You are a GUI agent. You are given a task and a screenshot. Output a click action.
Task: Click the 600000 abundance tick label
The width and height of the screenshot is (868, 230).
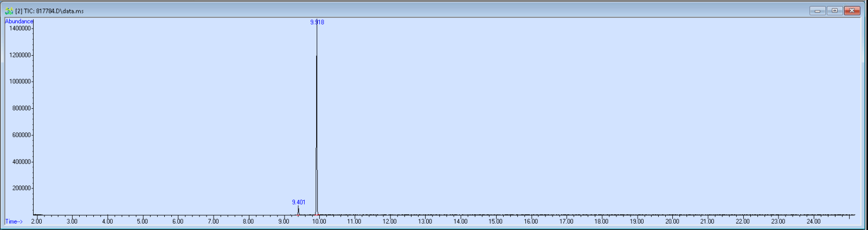pos(21,135)
